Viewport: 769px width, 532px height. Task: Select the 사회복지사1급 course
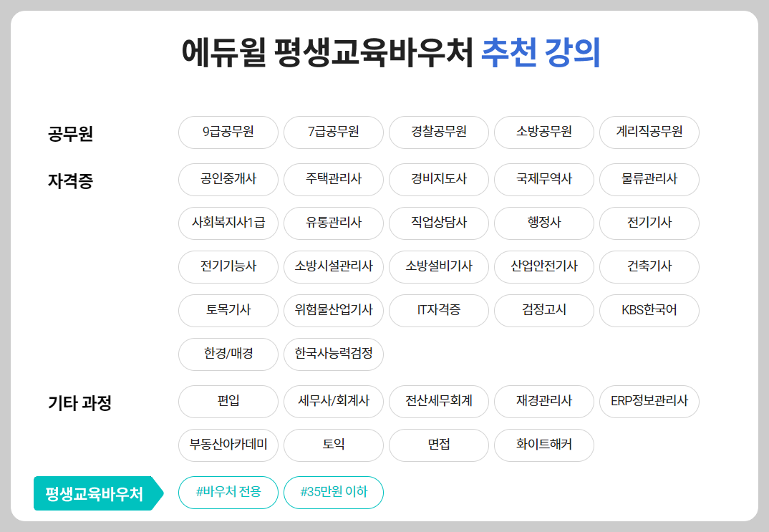[228, 223]
